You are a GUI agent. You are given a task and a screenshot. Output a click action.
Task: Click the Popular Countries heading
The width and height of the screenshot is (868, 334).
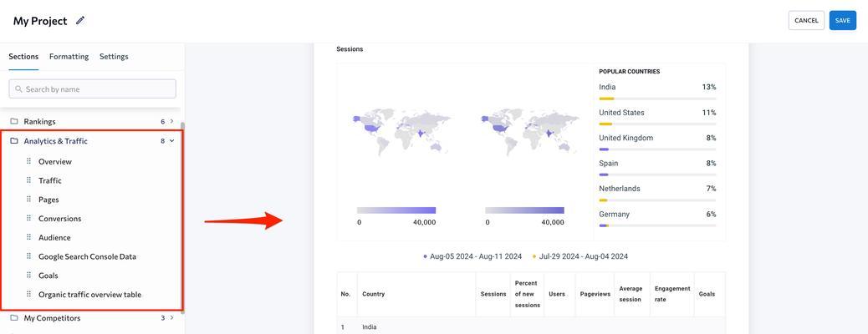point(630,71)
